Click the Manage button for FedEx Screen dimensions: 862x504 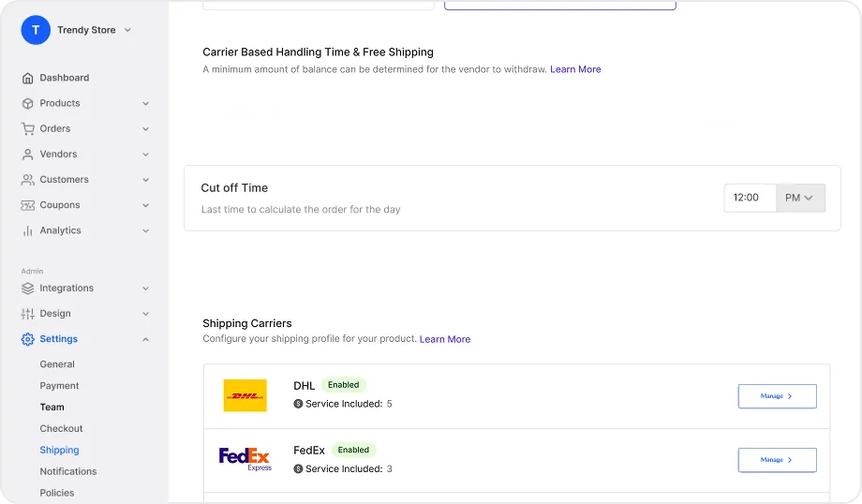(778, 460)
